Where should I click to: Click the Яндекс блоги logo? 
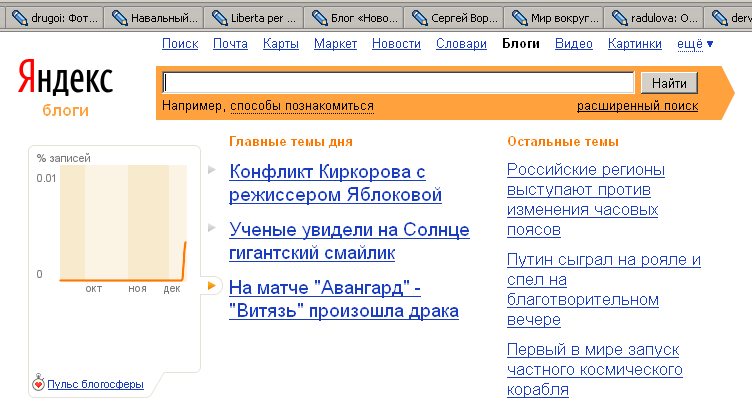coord(65,88)
